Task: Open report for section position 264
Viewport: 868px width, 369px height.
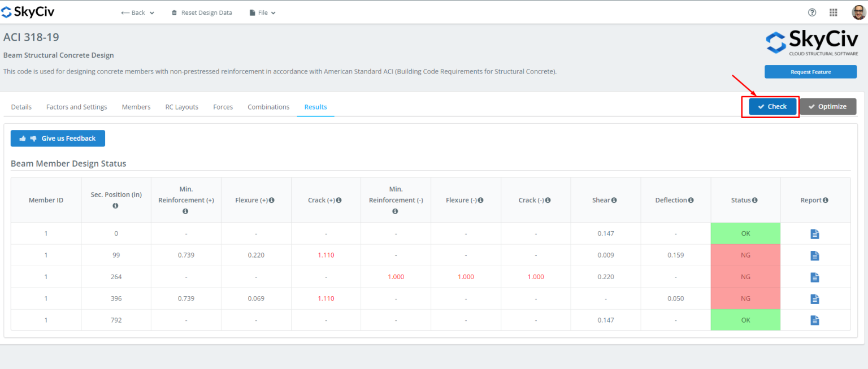Action: click(x=814, y=277)
